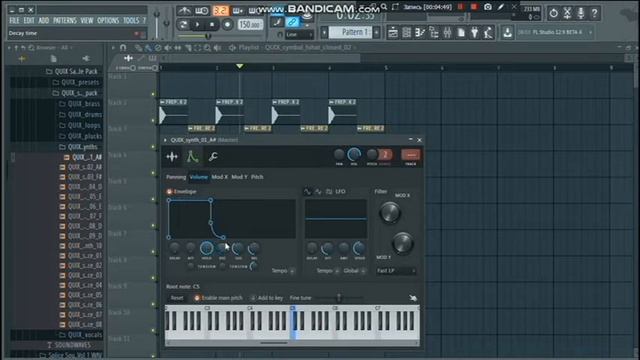Toggle the playlist magnet snap icon
The width and height of the screenshot is (640, 360).
point(123,48)
